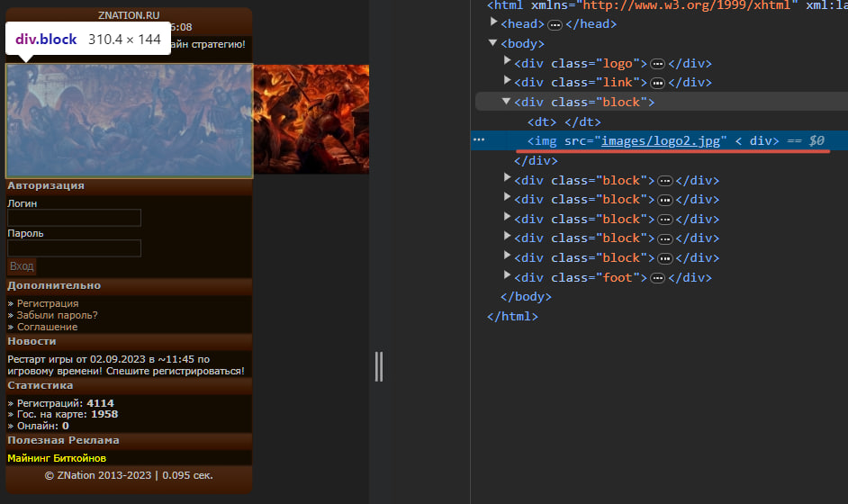Viewport: 848px width, 504px height.
Task: Click the Логин input field
Action: click(x=74, y=218)
